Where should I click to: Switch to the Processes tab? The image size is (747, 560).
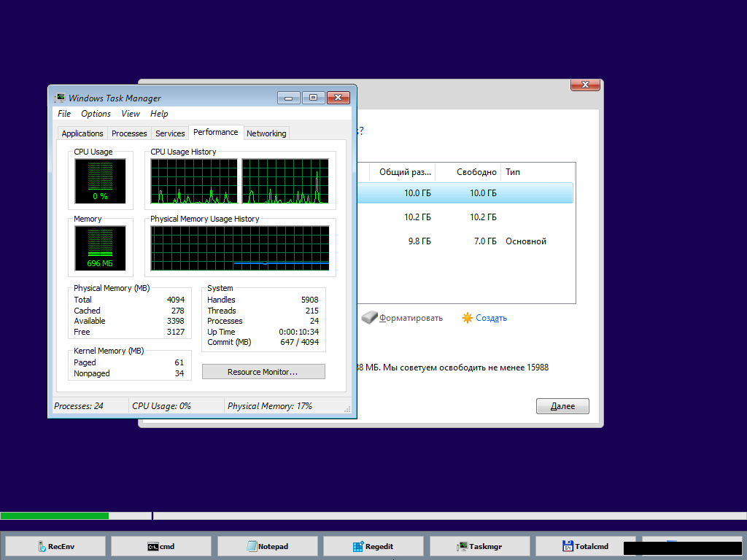coord(129,133)
